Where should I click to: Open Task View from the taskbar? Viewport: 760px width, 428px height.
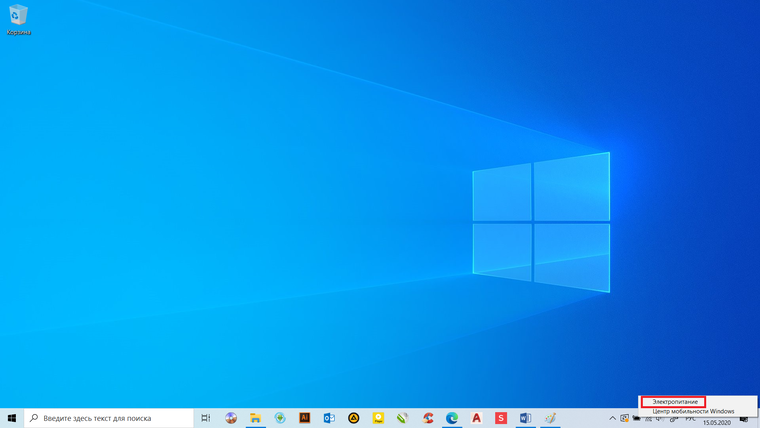[206, 418]
